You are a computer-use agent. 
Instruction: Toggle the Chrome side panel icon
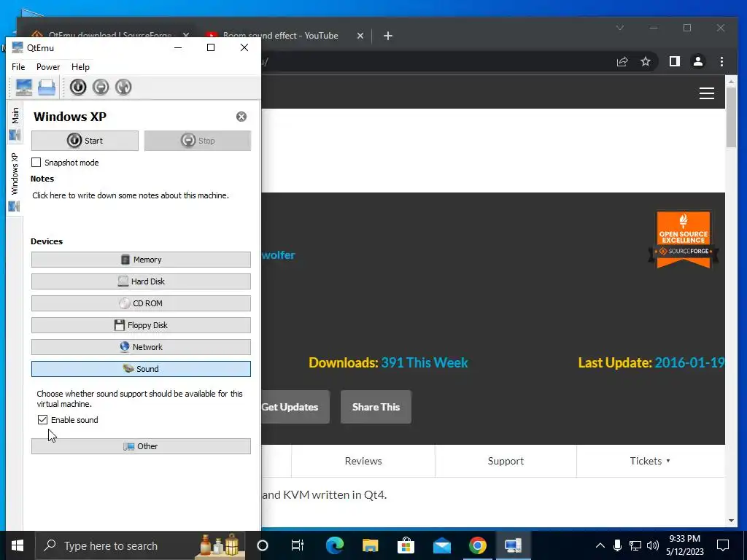click(675, 61)
